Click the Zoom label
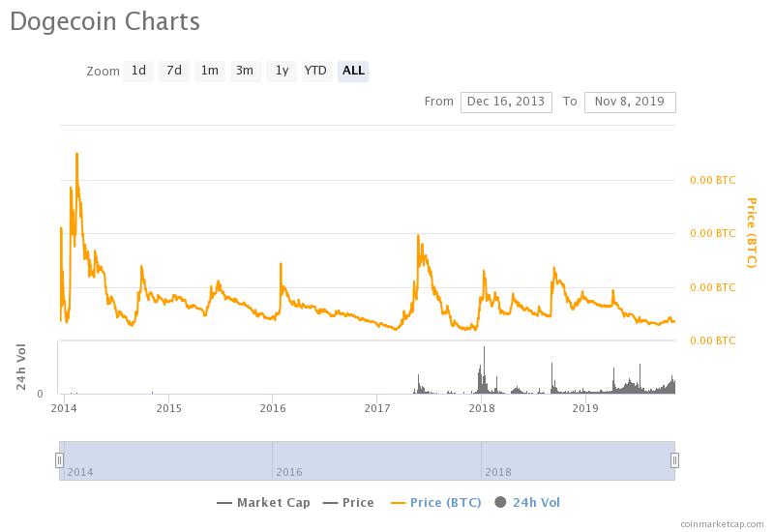 pos(103,72)
